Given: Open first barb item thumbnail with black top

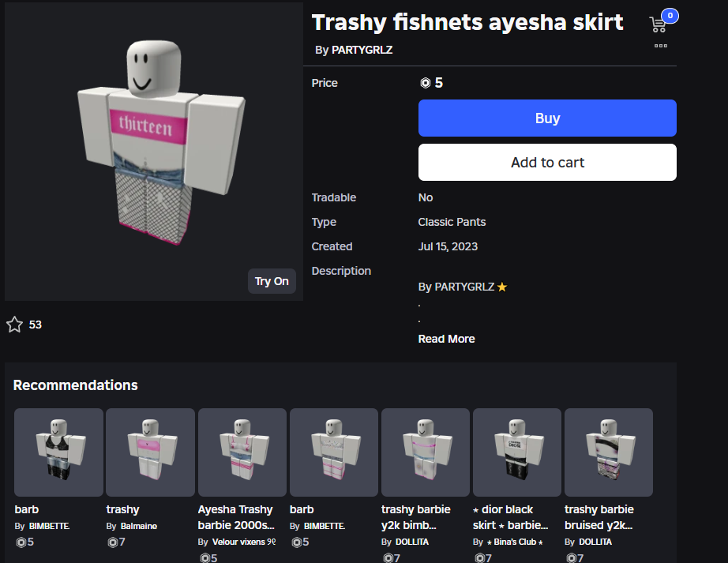Looking at the screenshot, I should coord(58,452).
